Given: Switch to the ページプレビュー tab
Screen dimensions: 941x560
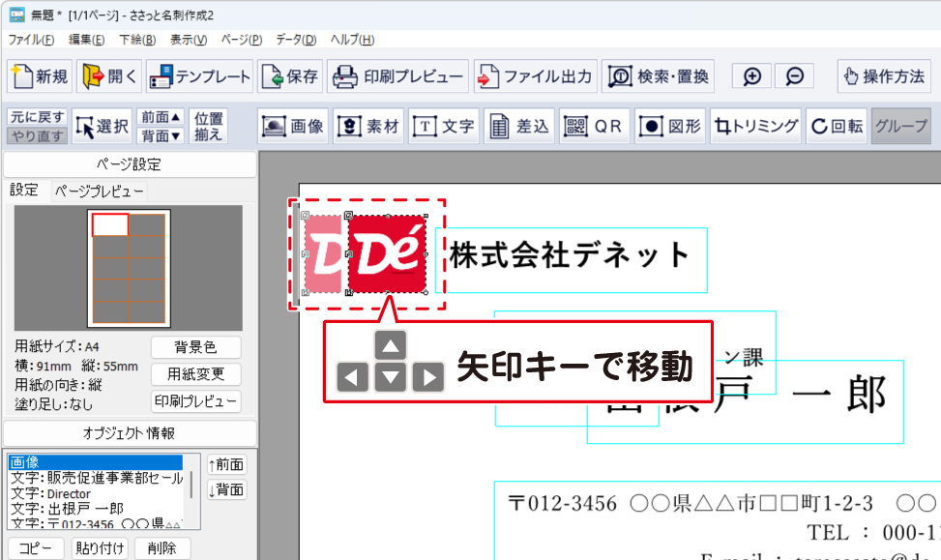Looking at the screenshot, I should [x=99, y=192].
